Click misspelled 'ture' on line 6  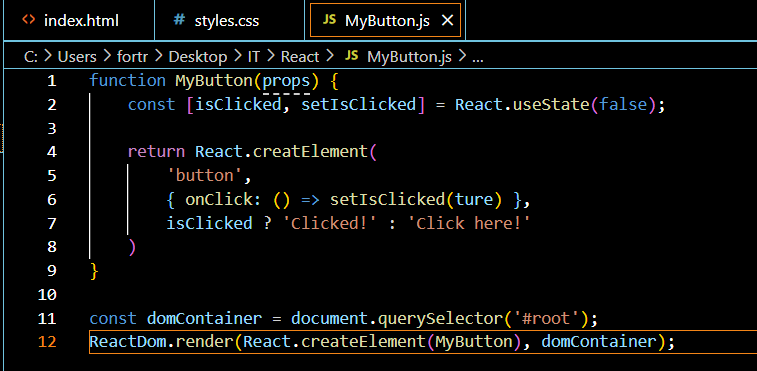(474, 200)
